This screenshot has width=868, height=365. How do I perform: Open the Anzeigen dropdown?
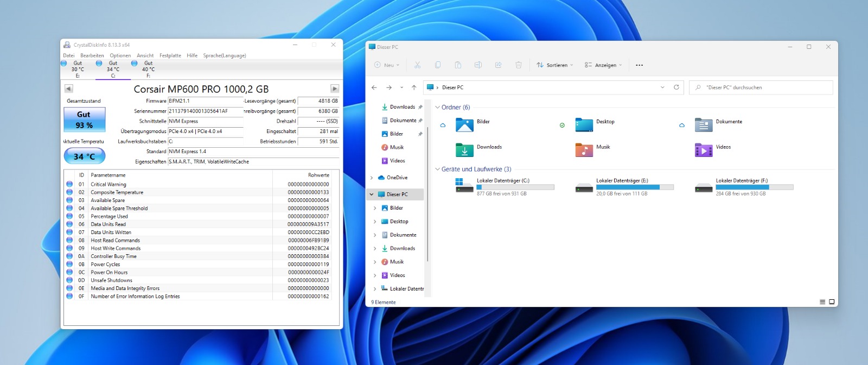click(x=603, y=65)
